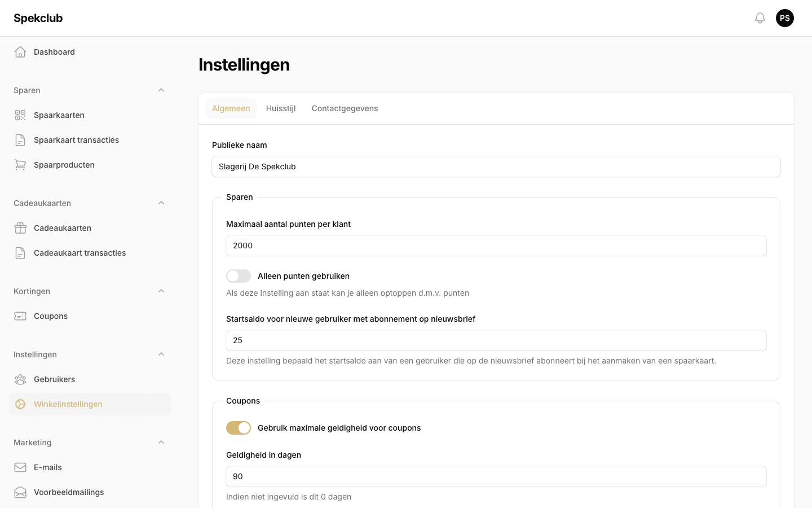The image size is (812, 508).
Task: Go to Dashboard in the sidebar
Action: 90,52
